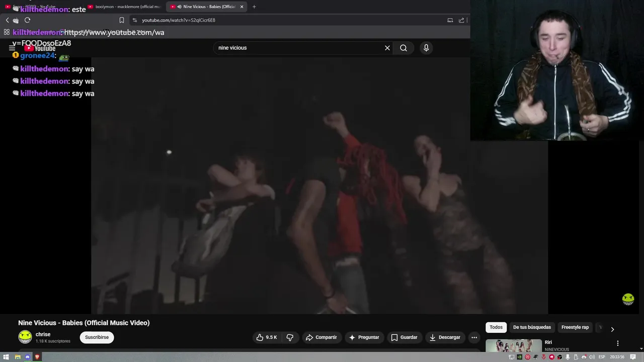
Task: Reload the YouTube page
Action: point(27,20)
